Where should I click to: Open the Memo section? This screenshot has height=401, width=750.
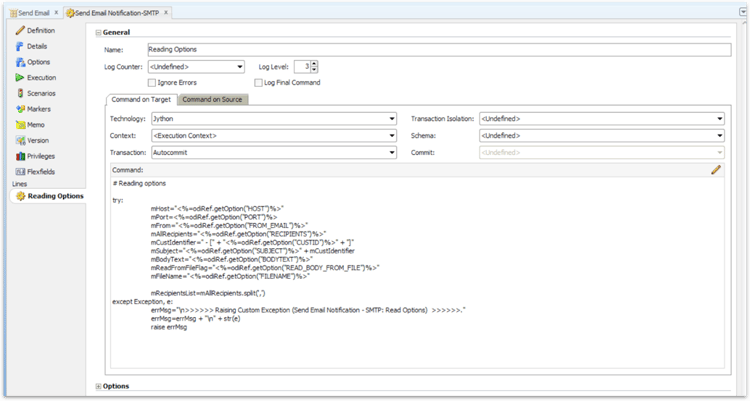click(x=36, y=124)
